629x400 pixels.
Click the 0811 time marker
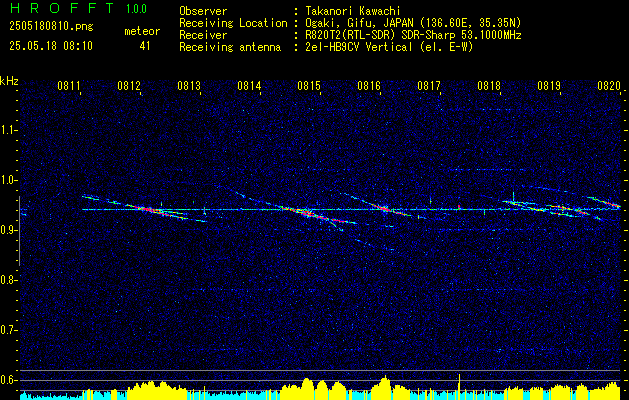tap(69, 85)
